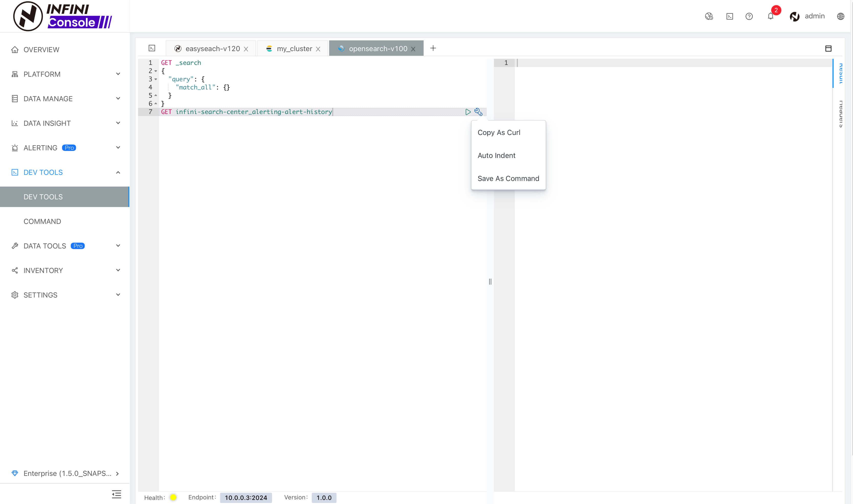This screenshot has width=853, height=504.
Task: Add a new cluster tab with plus
Action: (433, 48)
